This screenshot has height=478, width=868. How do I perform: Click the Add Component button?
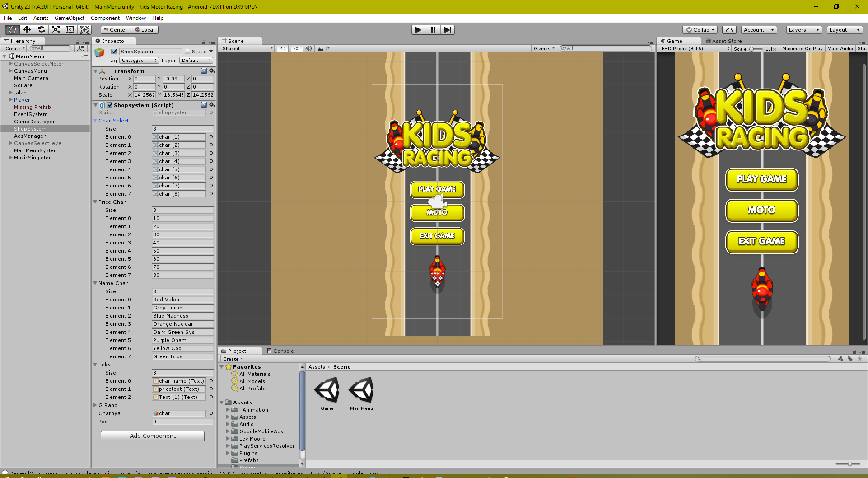coord(153,436)
